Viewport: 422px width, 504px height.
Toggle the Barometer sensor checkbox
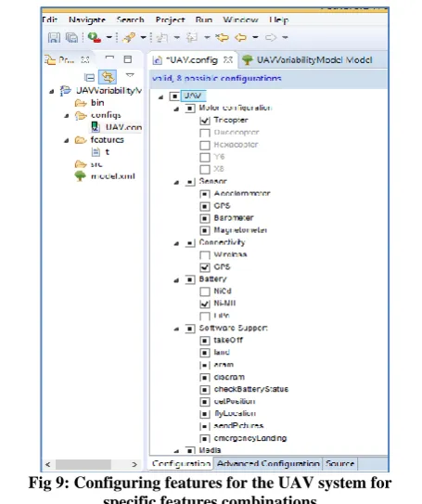click(x=205, y=218)
